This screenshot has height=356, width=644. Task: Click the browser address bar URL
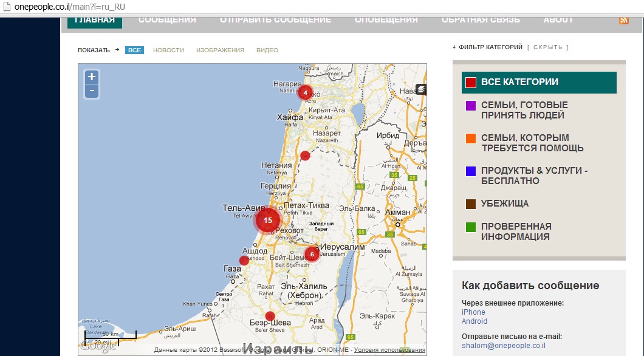pyautogui.click(x=67, y=7)
